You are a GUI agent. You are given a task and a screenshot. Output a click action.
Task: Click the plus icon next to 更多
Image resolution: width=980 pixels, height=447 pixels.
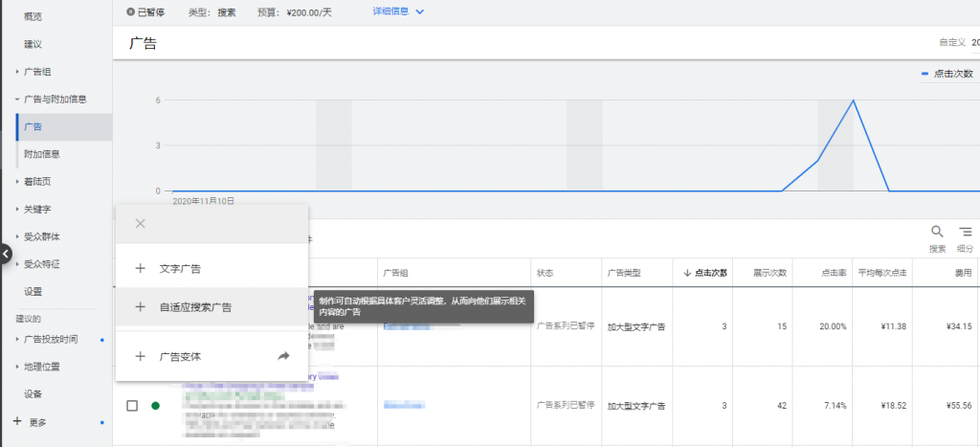coord(17,421)
